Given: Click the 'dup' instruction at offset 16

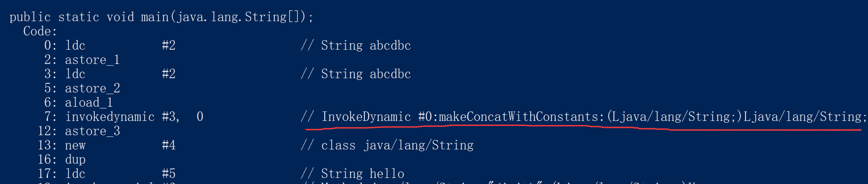Looking at the screenshot, I should (x=75, y=159).
